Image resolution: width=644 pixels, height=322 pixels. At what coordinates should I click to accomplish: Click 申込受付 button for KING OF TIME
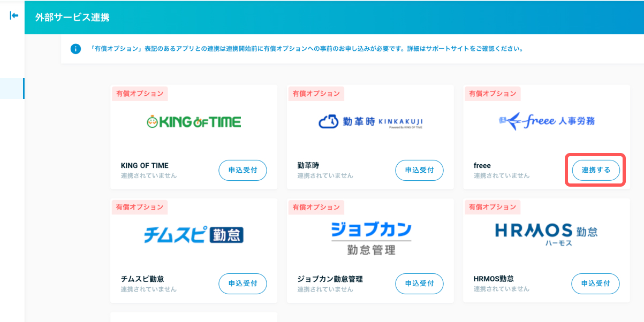tap(243, 170)
